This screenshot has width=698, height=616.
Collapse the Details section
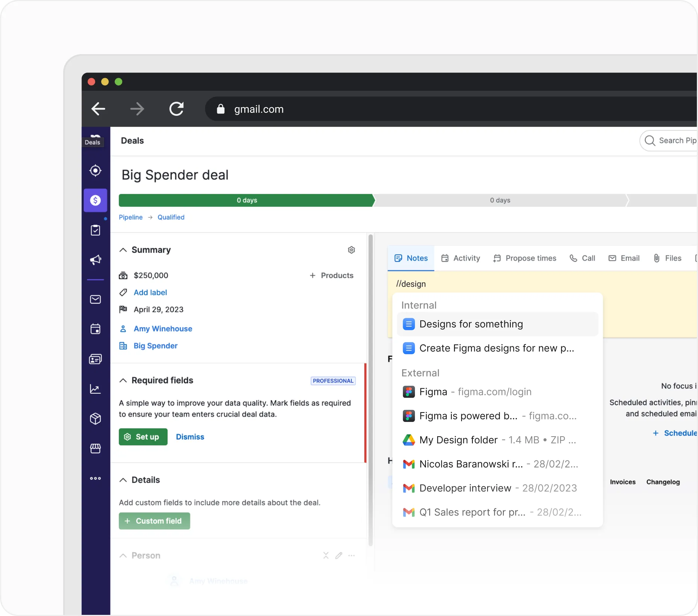[x=123, y=480]
